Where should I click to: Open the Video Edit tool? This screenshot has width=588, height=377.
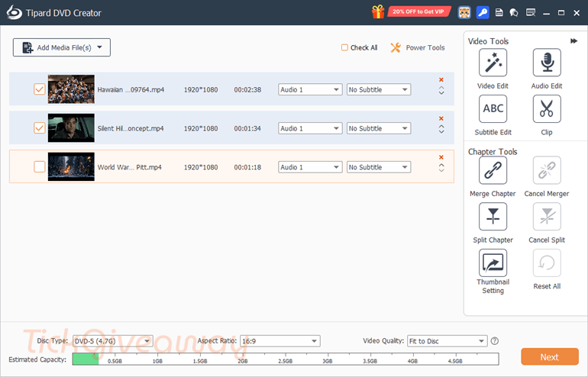coord(493,63)
